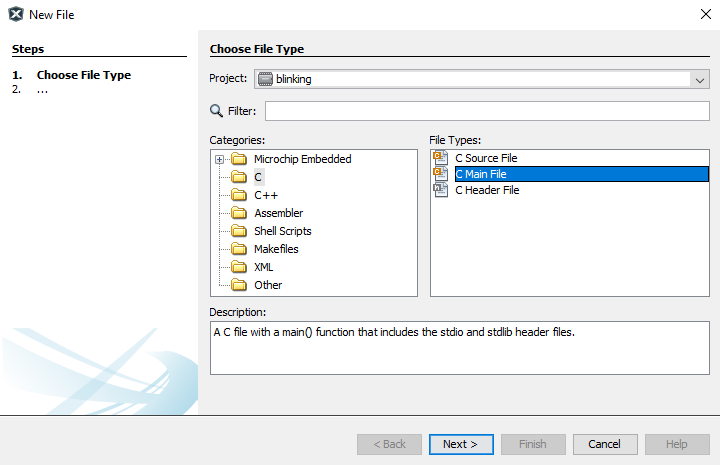Open the Project dropdown list
Viewport: 720px width, 465px height.
tap(699, 79)
